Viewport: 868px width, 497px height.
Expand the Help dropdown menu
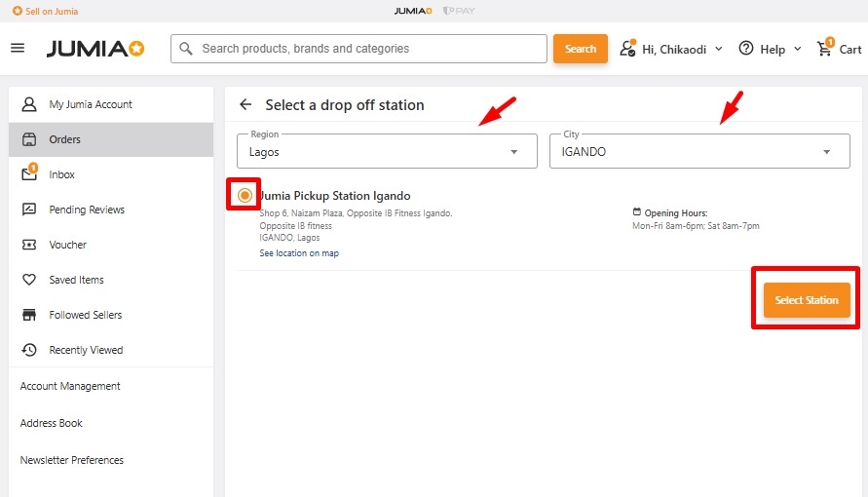pos(770,49)
